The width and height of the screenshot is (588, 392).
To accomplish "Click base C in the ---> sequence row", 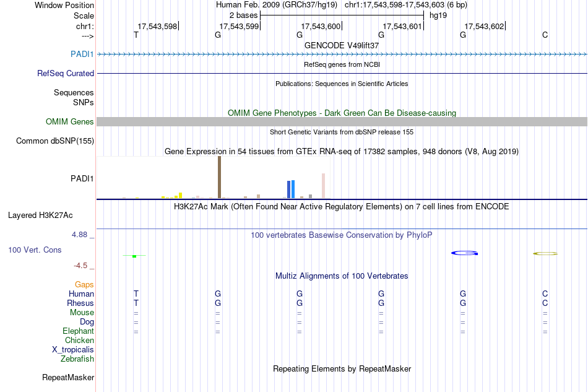I will [x=545, y=35].
